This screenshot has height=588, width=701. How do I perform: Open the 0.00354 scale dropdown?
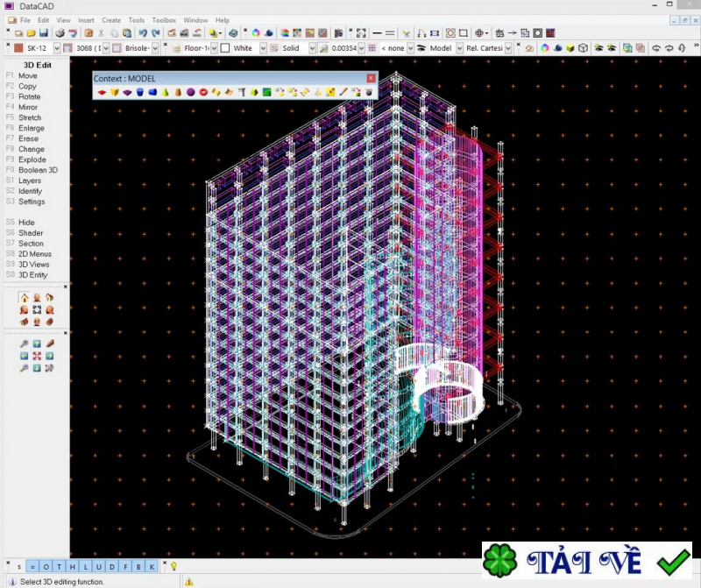(361, 48)
